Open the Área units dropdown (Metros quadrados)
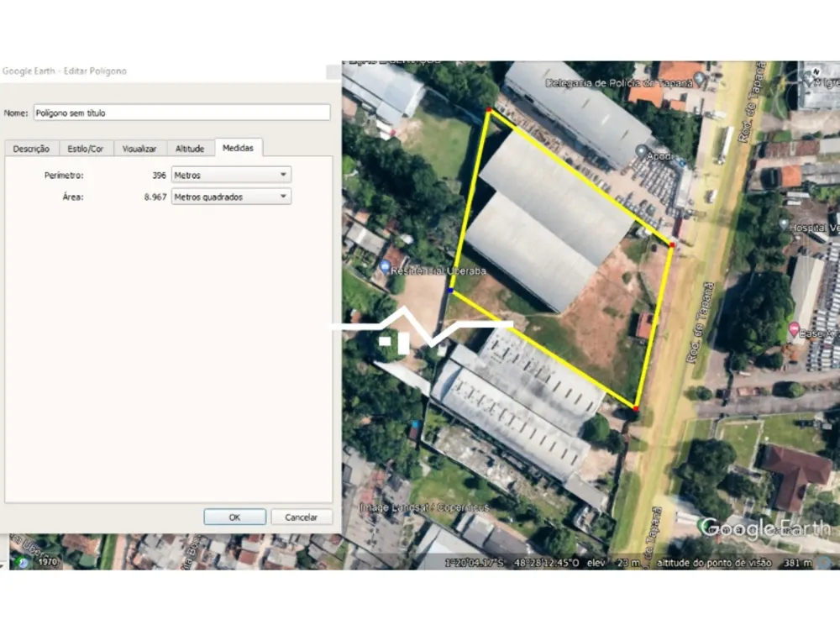 click(x=231, y=197)
